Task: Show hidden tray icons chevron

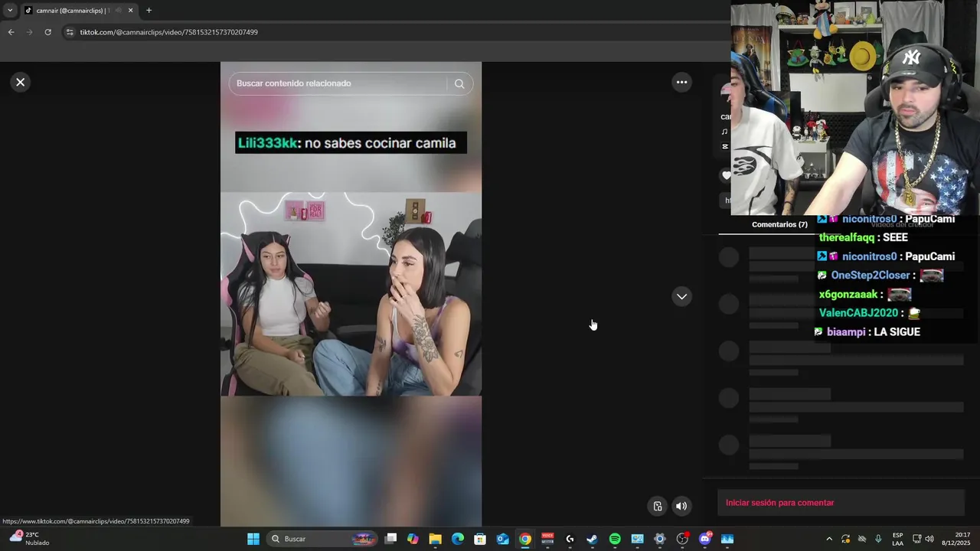Action: [829, 539]
